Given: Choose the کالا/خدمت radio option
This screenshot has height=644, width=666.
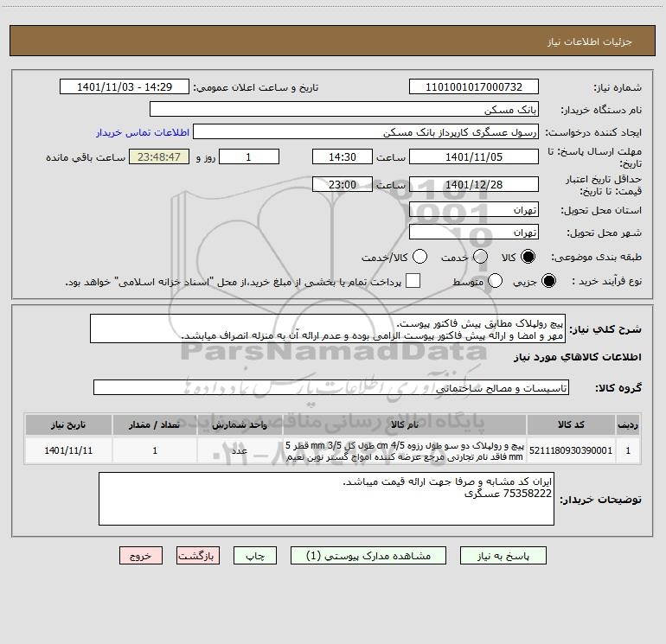Looking at the screenshot, I should tap(419, 257).
